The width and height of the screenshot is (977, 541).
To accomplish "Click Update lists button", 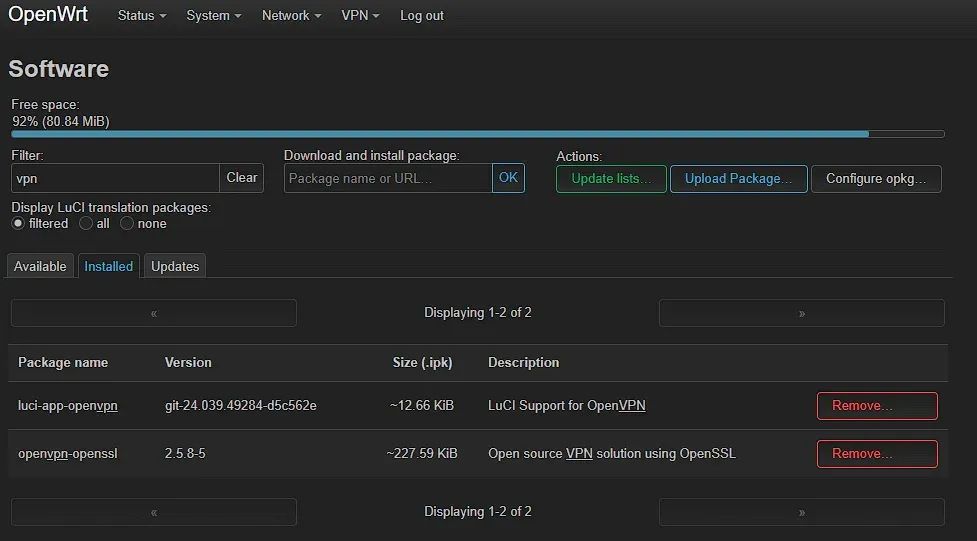I will tap(611, 179).
